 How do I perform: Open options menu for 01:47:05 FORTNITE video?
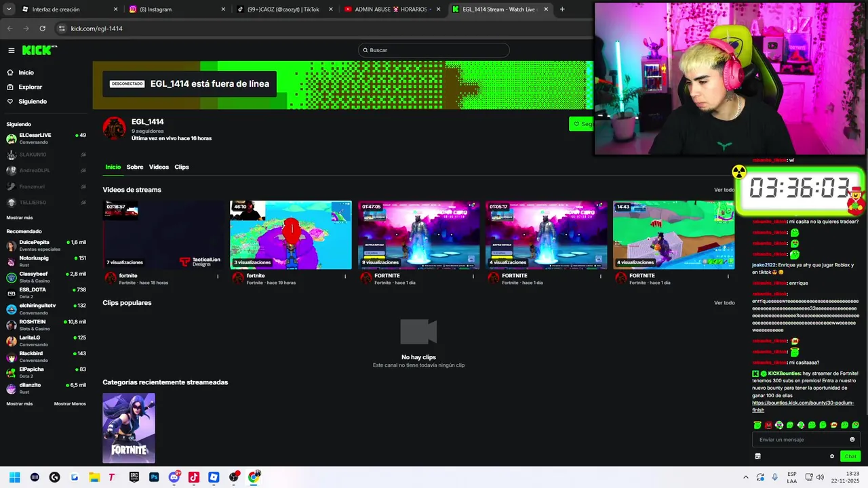473,276
